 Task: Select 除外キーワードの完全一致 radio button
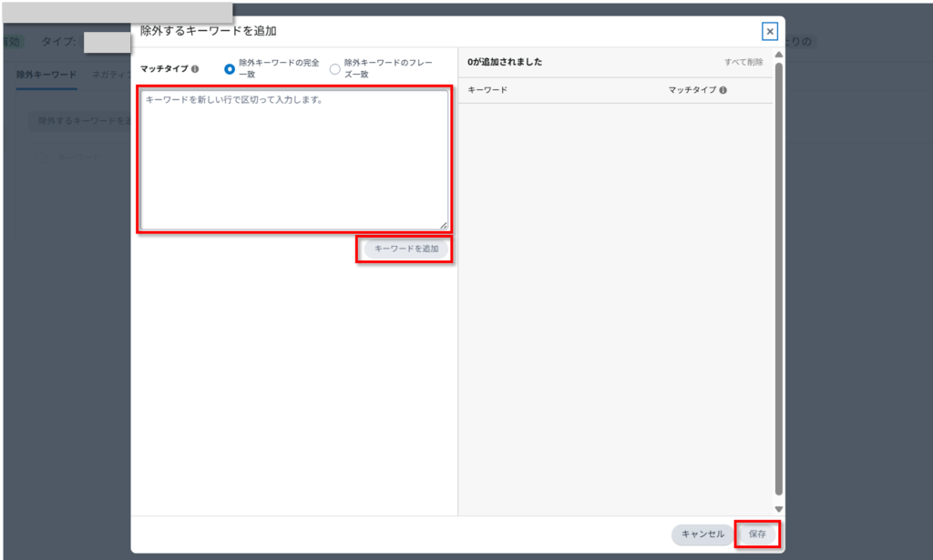(x=230, y=69)
